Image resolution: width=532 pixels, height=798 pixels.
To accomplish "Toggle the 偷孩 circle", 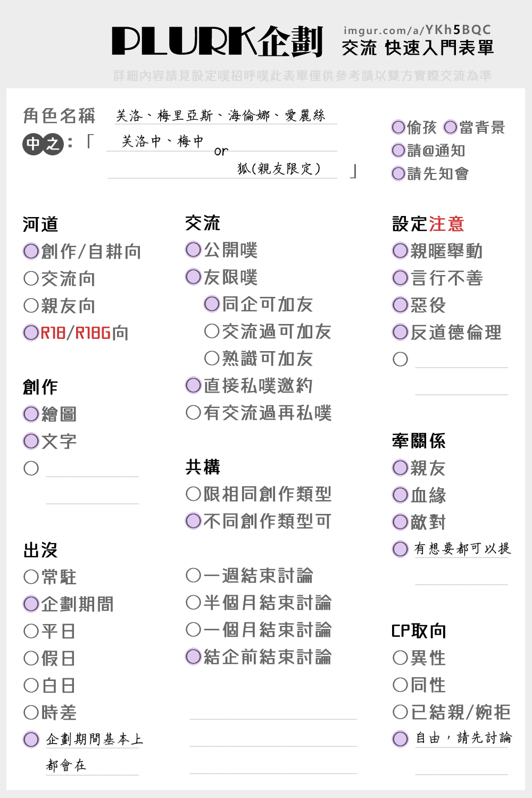I will click(x=398, y=127).
